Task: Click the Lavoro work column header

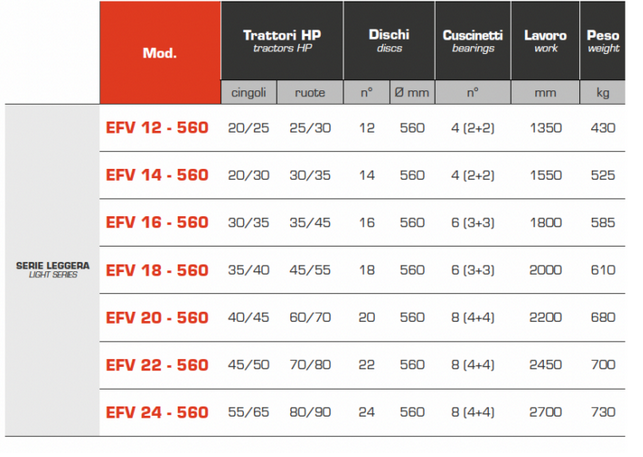Action: (x=545, y=40)
